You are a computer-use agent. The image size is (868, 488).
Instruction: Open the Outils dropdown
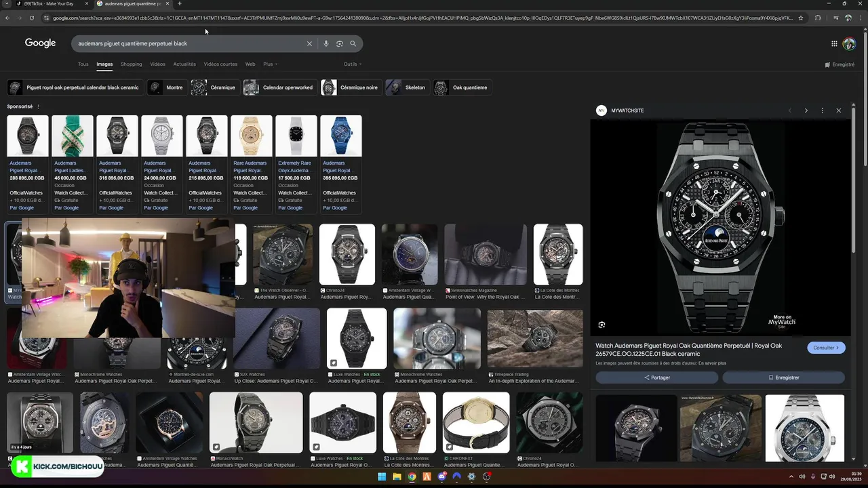tap(353, 64)
